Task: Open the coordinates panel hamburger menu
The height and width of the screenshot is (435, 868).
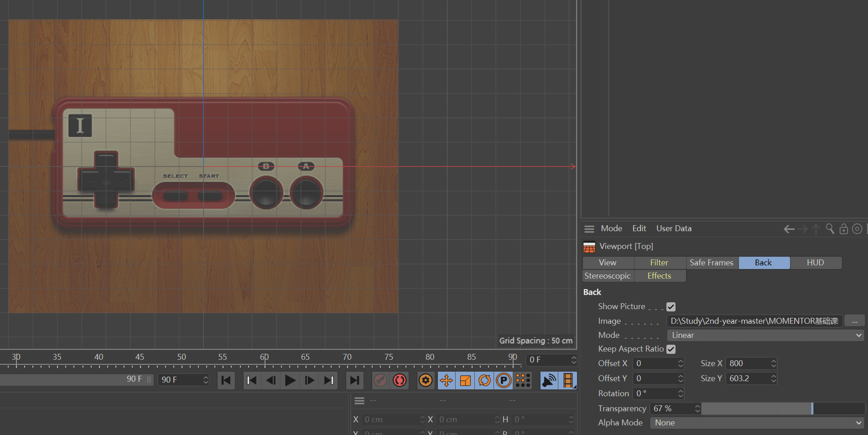Action: (x=359, y=401)
